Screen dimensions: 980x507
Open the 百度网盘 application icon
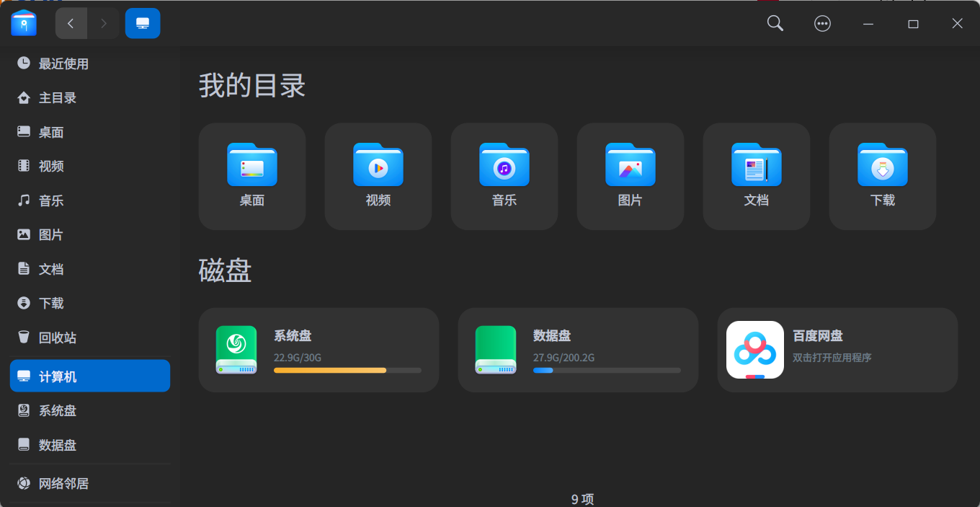754,350
